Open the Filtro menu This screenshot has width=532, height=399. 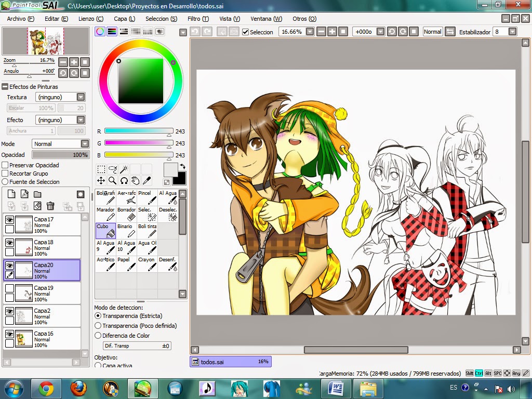(198, 19)
